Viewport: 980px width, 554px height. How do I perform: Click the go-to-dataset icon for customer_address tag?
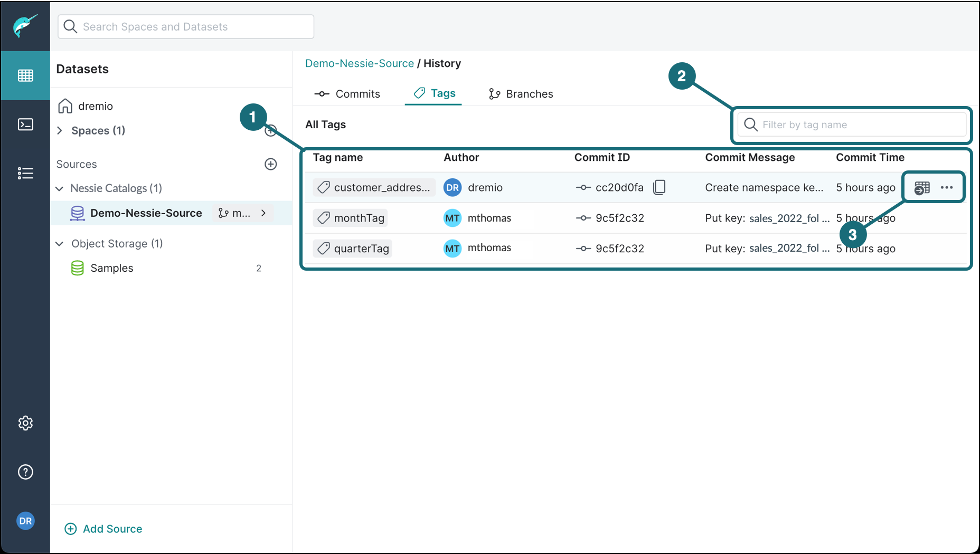tap(921, 188)
